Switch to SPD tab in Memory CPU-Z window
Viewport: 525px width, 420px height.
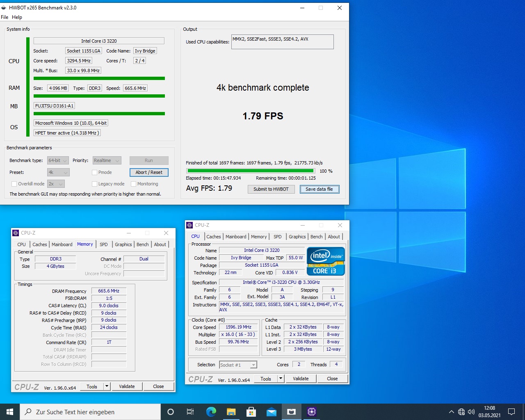click(104, 244)
